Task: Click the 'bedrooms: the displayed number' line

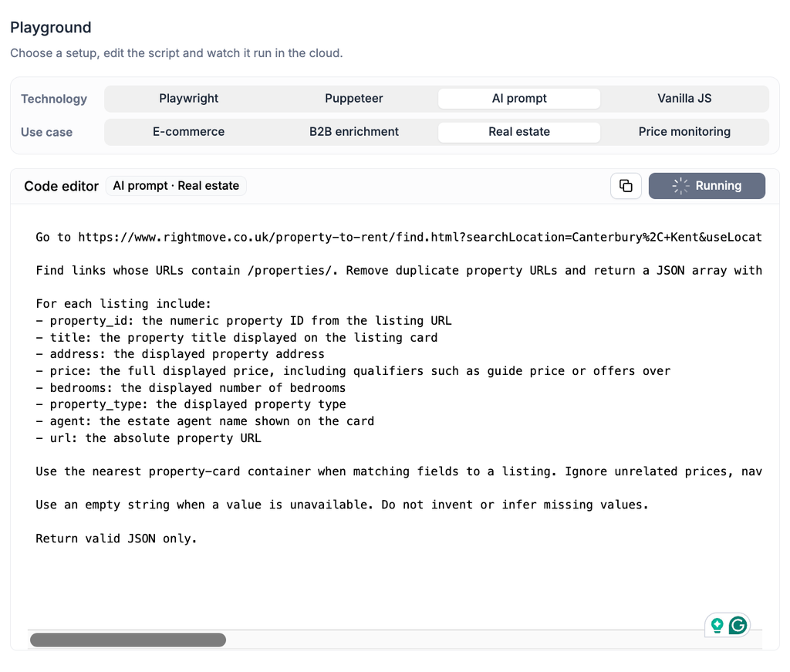Action: (191, 388)
